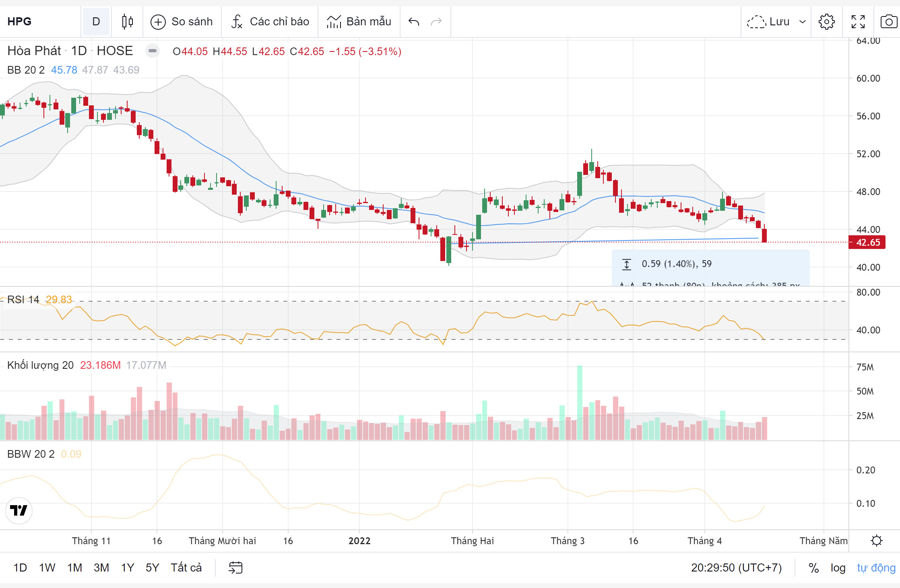The image size is (900, 588).
Task: Open the indicators fx menu
Action: point(237,22)
